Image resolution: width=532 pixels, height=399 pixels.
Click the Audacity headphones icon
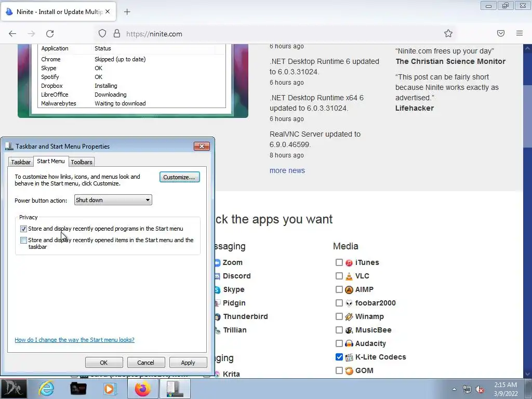[349, 344]
